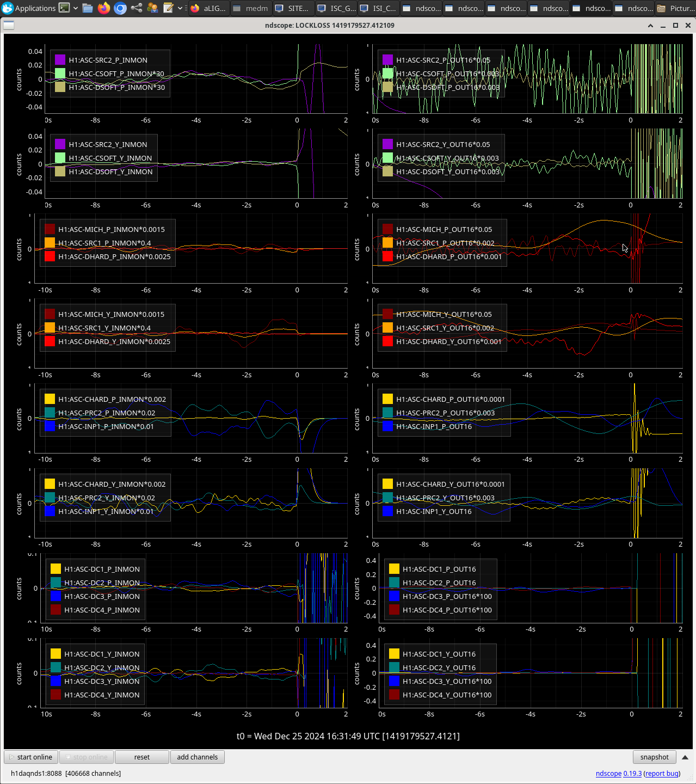This screenshot has width=696, height=784.
Task: Click the purple H1:ASC-SRC2_P_INMON legend swatch
Action: [60, 60]
